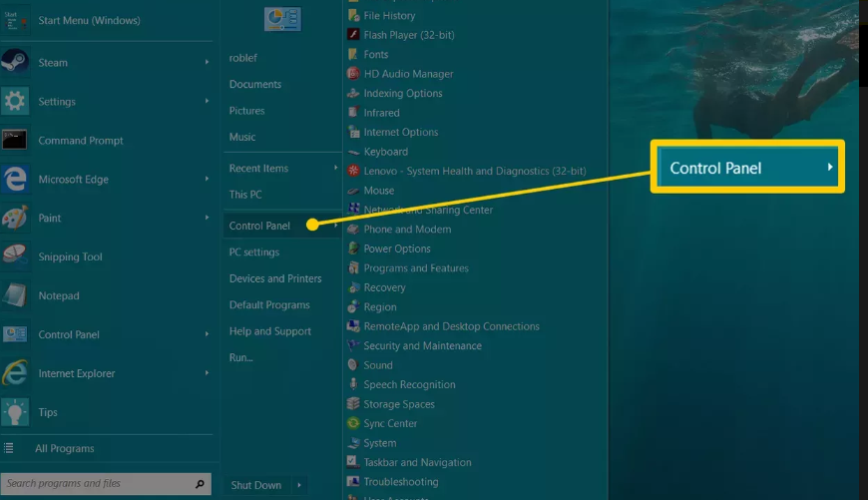Click the Fonts folder icon
868x500 pixels.
point(353,54)
